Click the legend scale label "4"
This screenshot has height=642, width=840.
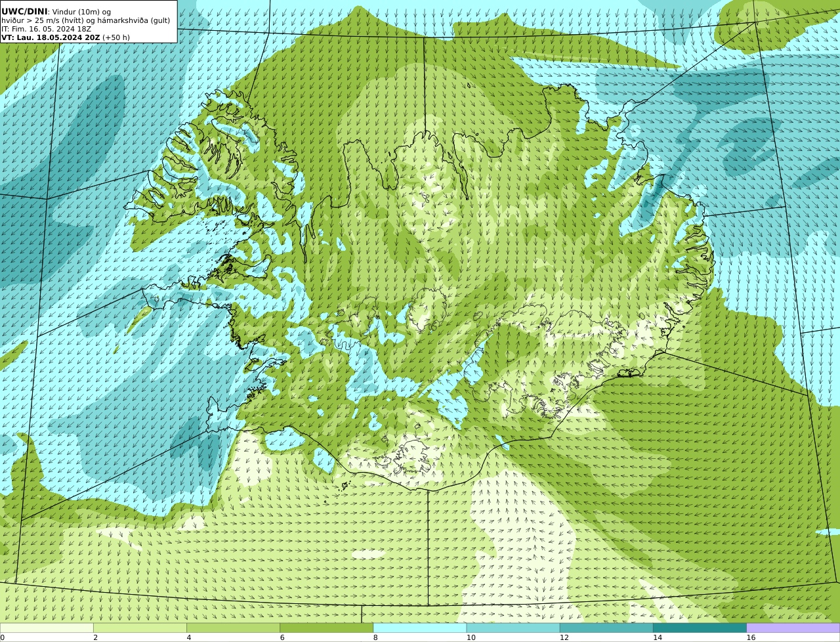tap(189, 637)
